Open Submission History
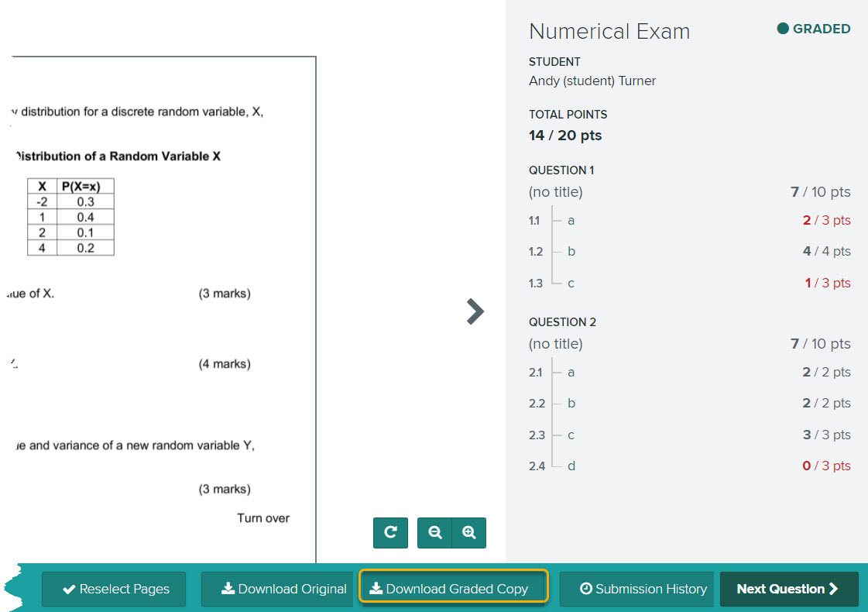Image resolution: width=868 pixels, height=612 pixels. coord(643,589)
